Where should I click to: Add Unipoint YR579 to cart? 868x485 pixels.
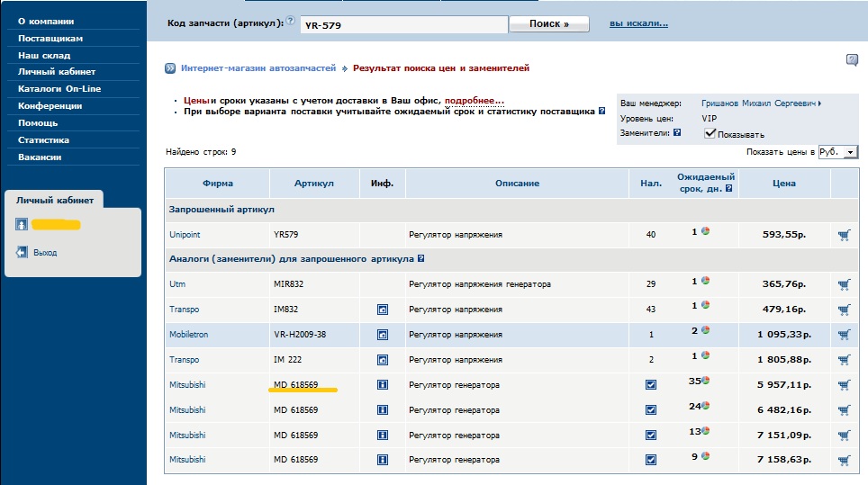click(844, 235)
